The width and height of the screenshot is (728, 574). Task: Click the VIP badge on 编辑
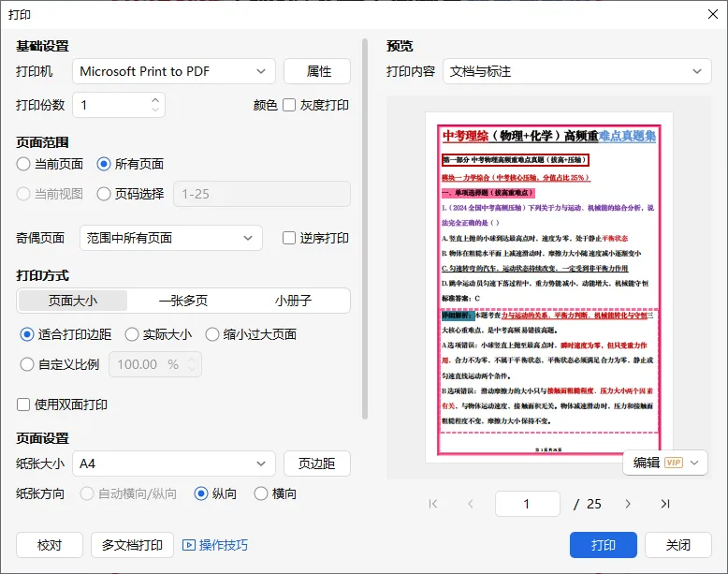[x=673, y=463]
